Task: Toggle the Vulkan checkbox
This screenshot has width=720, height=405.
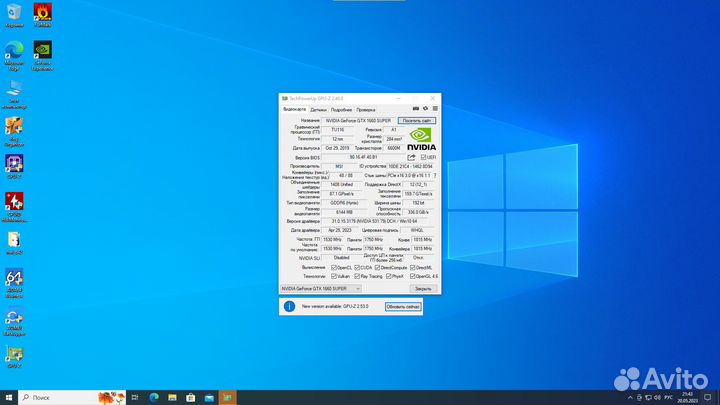Action: (333, 276)
